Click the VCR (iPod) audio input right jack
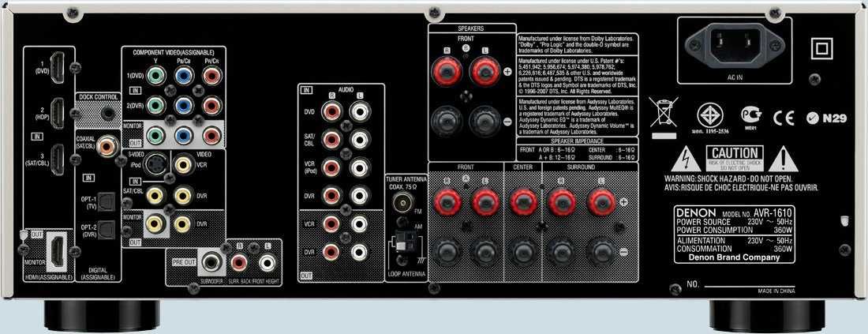868x334 pixels. click(x=331, y=167)
